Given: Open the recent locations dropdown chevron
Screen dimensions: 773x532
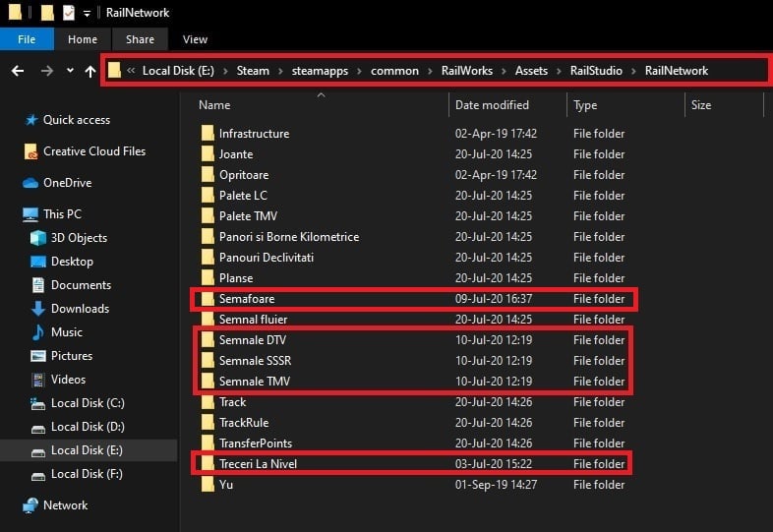Looking at the screenshot, I should pyautogui.click(x=70, y=71).
